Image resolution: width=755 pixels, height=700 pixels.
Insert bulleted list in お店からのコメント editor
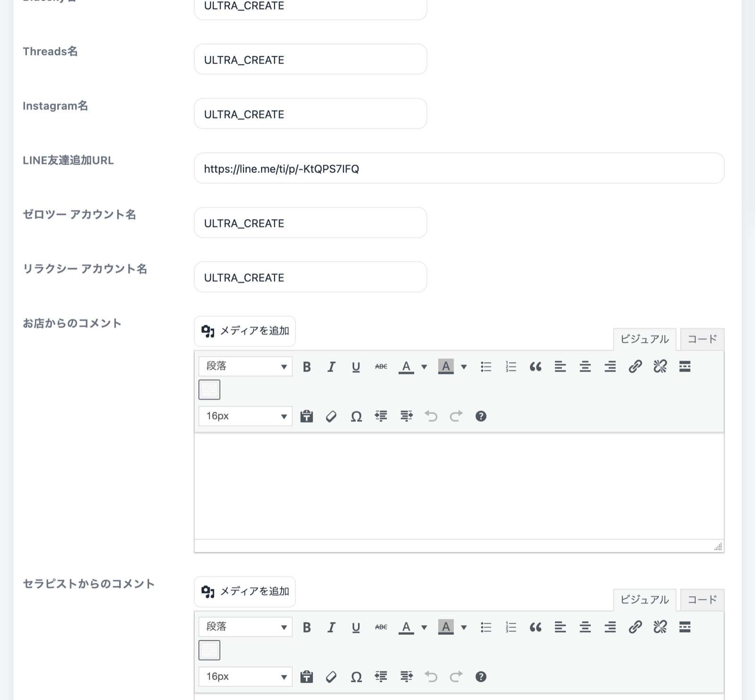click(486, 367)
